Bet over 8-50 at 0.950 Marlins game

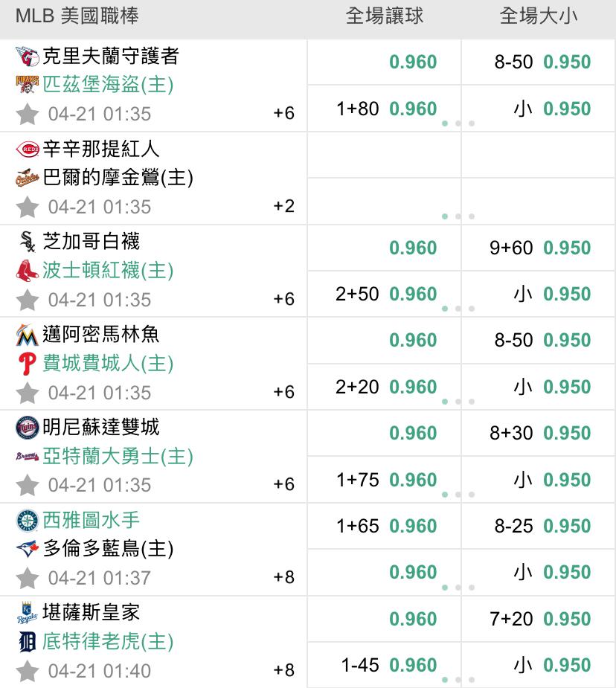pos(539,340)
